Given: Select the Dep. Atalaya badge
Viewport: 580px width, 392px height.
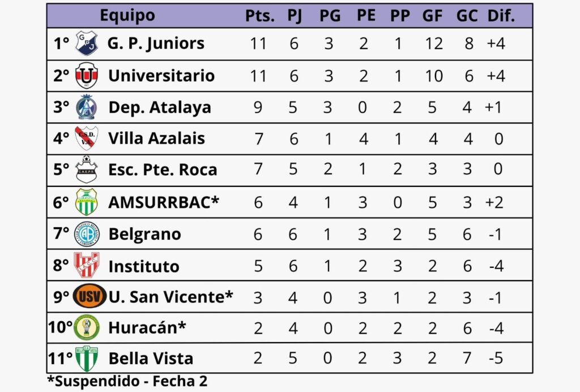Looking at the screenshot, I should click(87, 107).
